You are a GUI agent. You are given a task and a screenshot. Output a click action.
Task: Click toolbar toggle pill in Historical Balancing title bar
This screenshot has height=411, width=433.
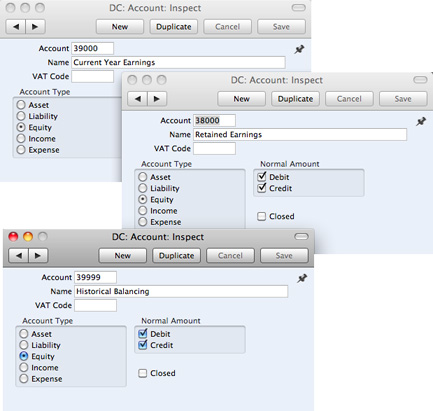pos(301,237)
